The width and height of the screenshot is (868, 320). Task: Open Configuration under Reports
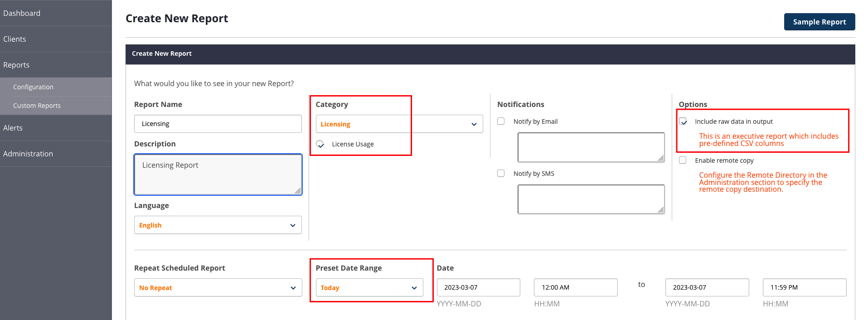[56, 87]
